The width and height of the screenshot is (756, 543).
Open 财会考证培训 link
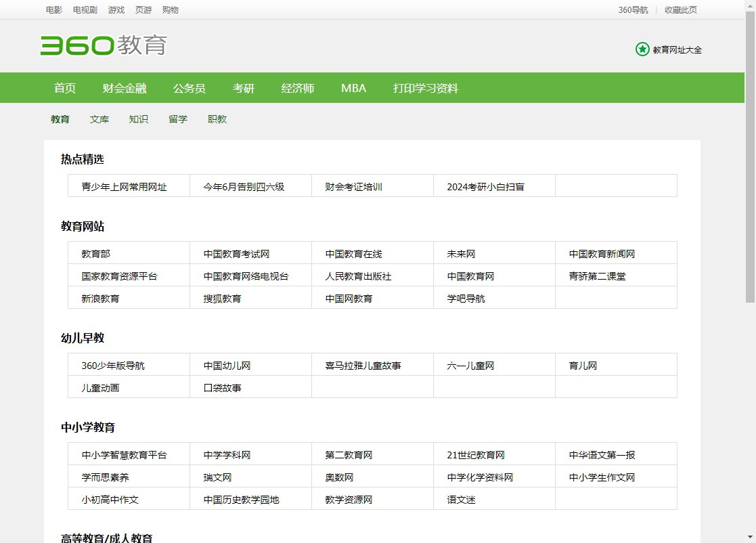(353, 187)
